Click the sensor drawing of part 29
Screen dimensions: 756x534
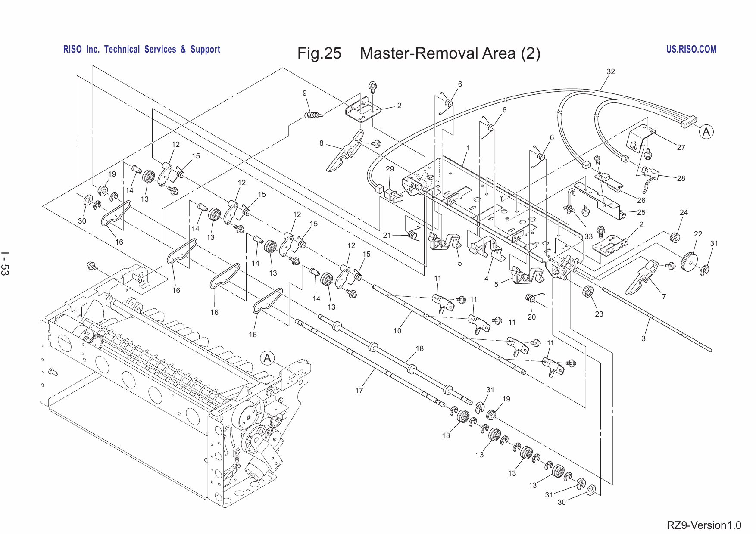(393, 196)
